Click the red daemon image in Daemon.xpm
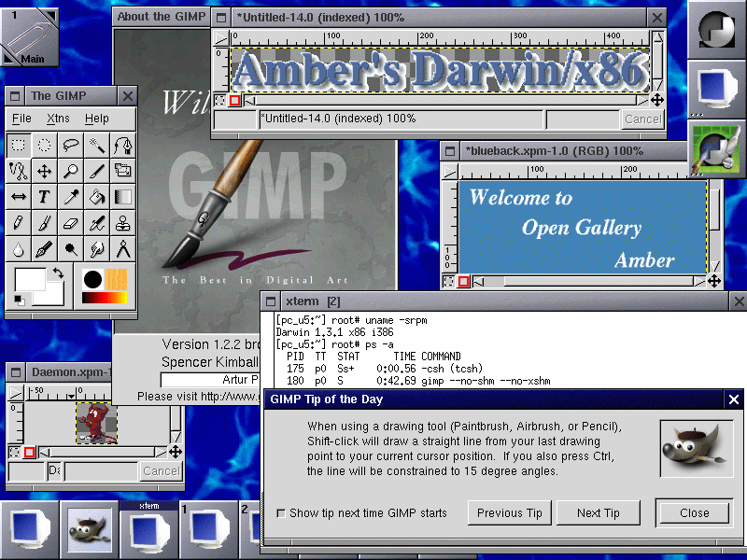 click(x=97, y=423)
